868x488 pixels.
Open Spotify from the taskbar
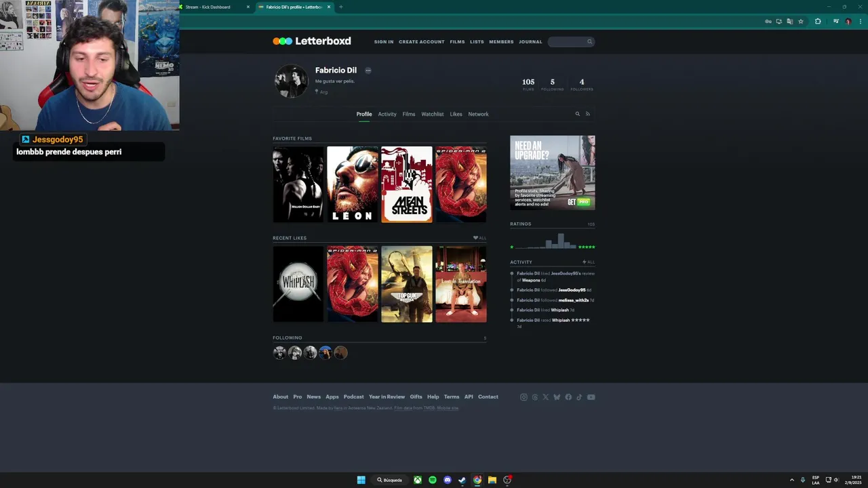[x=433, y=480]
